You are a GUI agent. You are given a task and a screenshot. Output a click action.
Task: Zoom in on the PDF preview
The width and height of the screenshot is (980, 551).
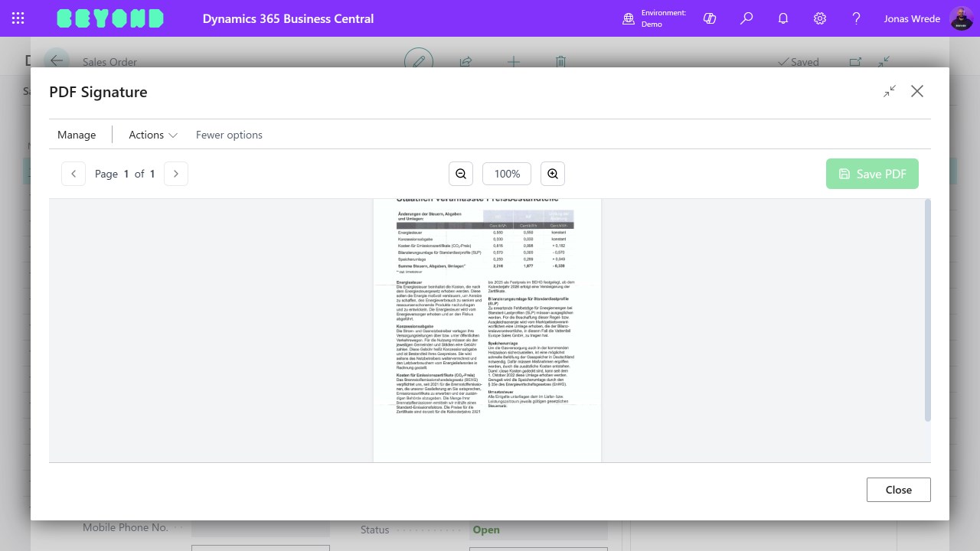tap(553, 174)
